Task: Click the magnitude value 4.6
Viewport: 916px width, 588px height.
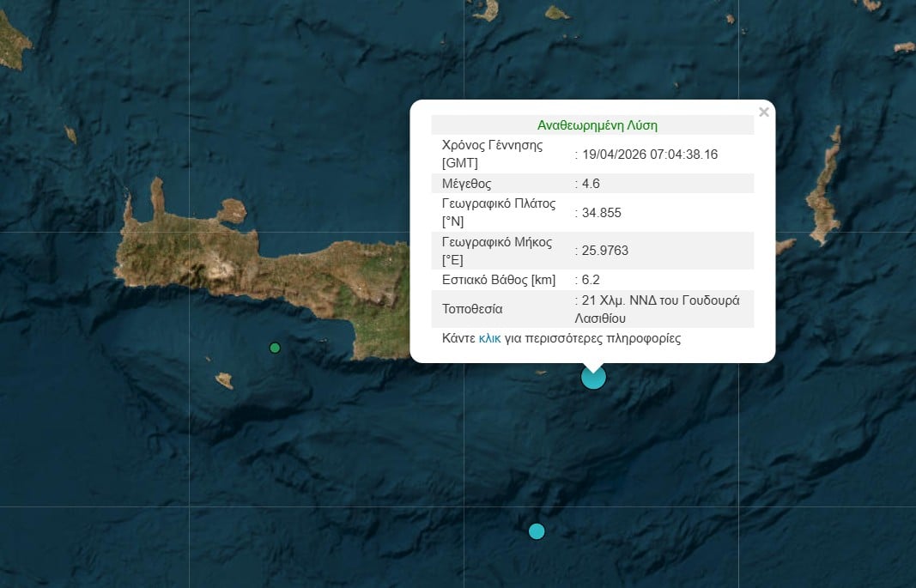Action: [591, 184]
